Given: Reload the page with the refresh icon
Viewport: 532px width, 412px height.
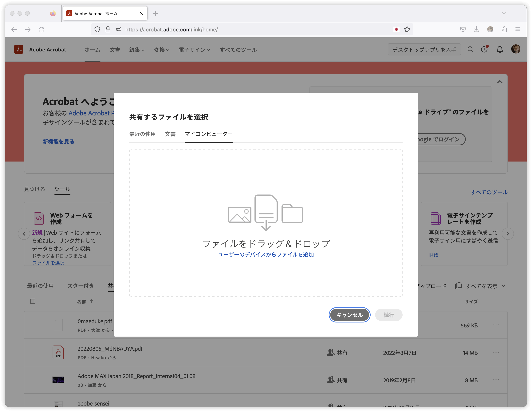Looking at the screenshot, I should pos(42,30).
